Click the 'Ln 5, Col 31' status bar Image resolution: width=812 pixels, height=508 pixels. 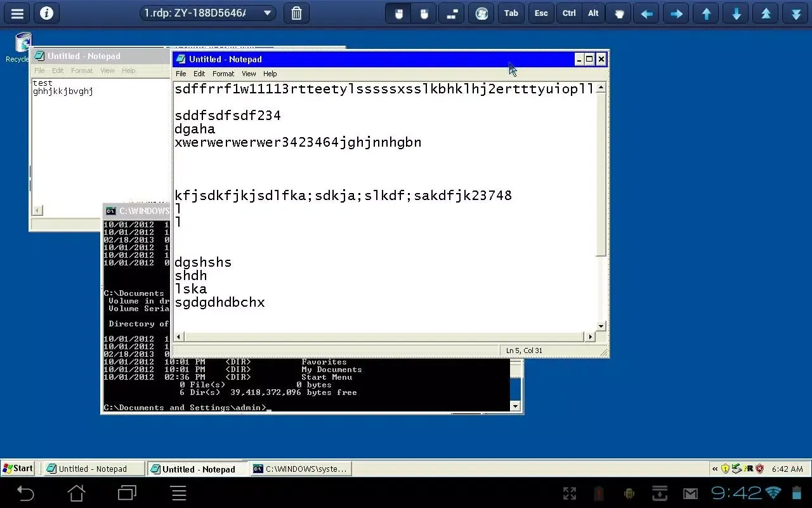click(524, 351)
